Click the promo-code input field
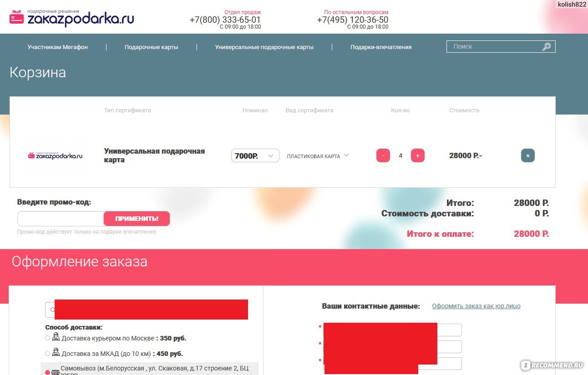Screen dimensions: 588x375 coord(61,219)
